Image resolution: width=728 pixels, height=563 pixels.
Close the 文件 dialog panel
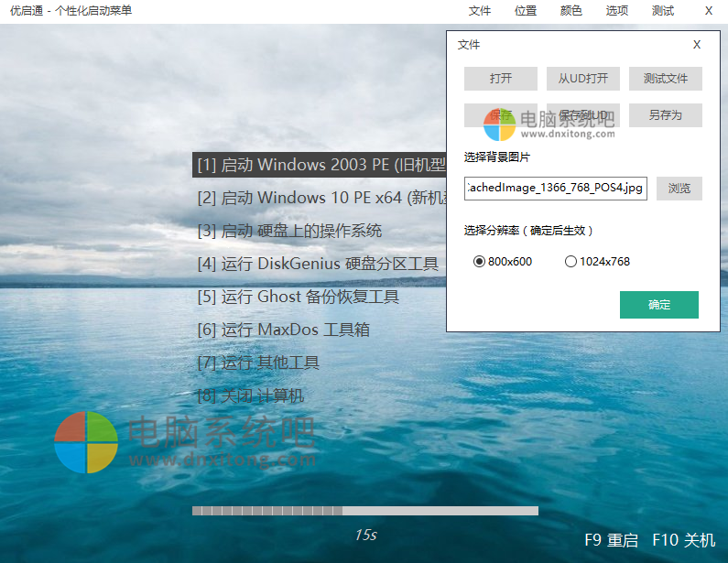click(697, 45)
